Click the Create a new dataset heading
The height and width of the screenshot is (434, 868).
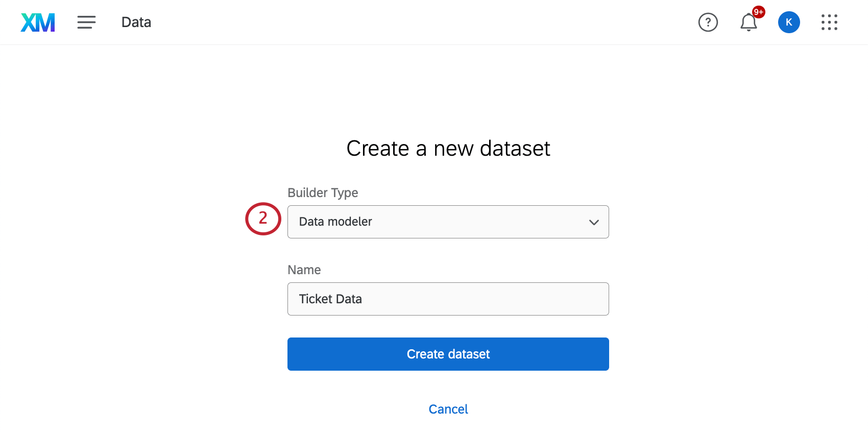[448, 149]
